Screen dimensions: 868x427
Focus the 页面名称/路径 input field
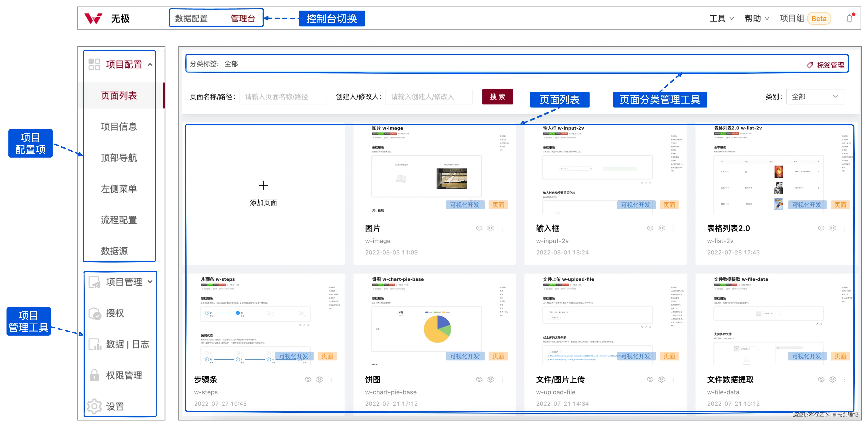click(x=282, y=97)
